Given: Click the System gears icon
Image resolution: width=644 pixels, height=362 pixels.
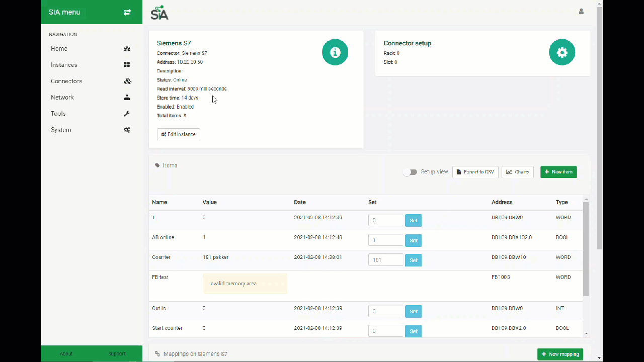Looking at the screenshot, I should point(127,130).
